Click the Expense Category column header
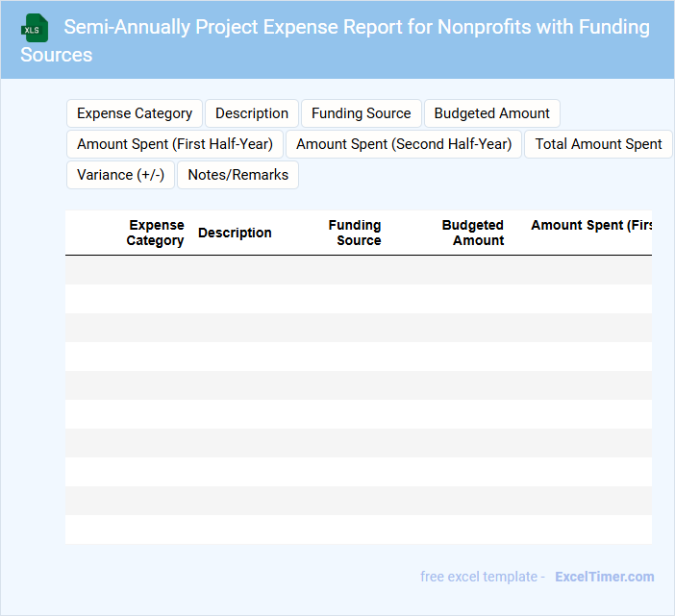The width and height of the screenshot is (675, 616). pyautogui.click(x=156, y=233)
